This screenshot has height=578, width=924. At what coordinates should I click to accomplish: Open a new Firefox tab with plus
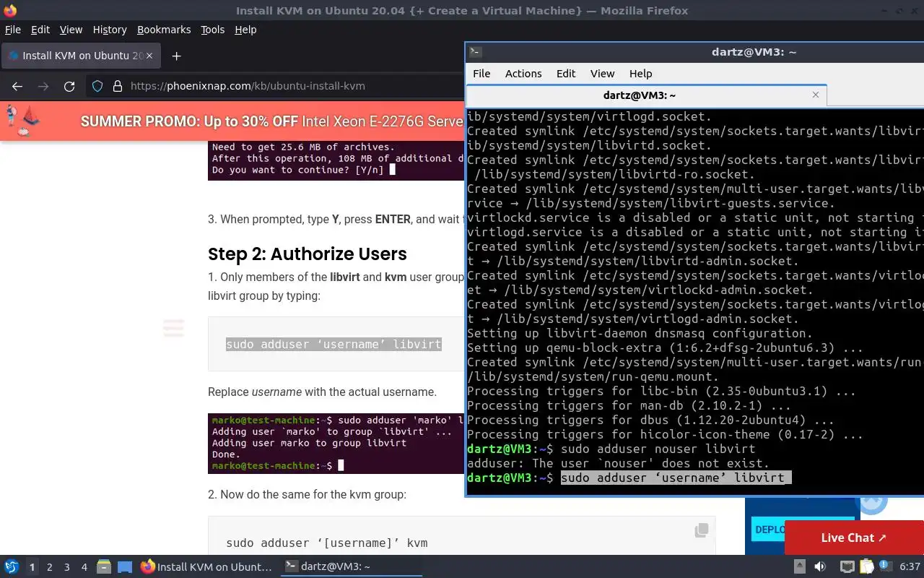(176, 56)
